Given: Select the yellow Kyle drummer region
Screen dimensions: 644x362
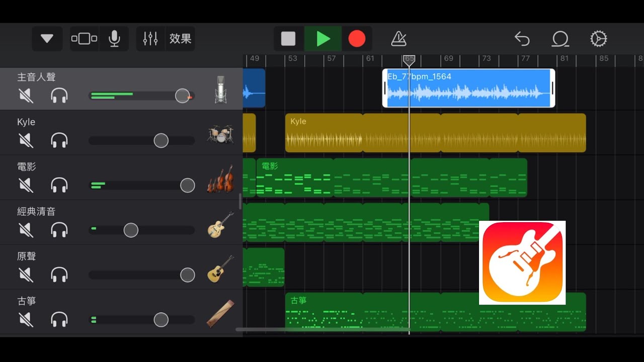Looking at the screenshot, I should [x=436, y=133].
